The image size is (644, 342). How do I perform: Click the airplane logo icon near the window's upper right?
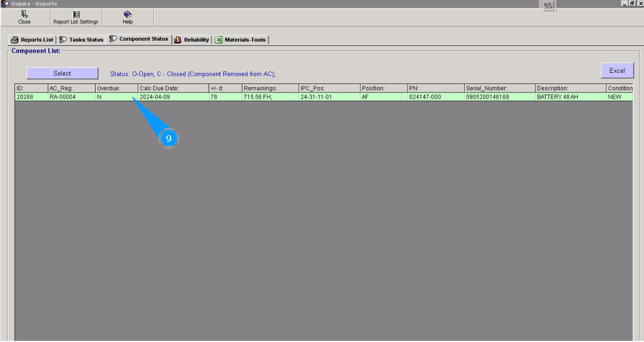coord(548,6)
